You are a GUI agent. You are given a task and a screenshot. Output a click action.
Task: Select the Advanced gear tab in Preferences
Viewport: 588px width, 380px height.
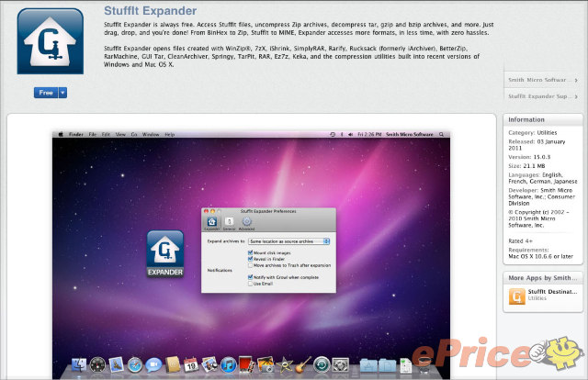246,223
